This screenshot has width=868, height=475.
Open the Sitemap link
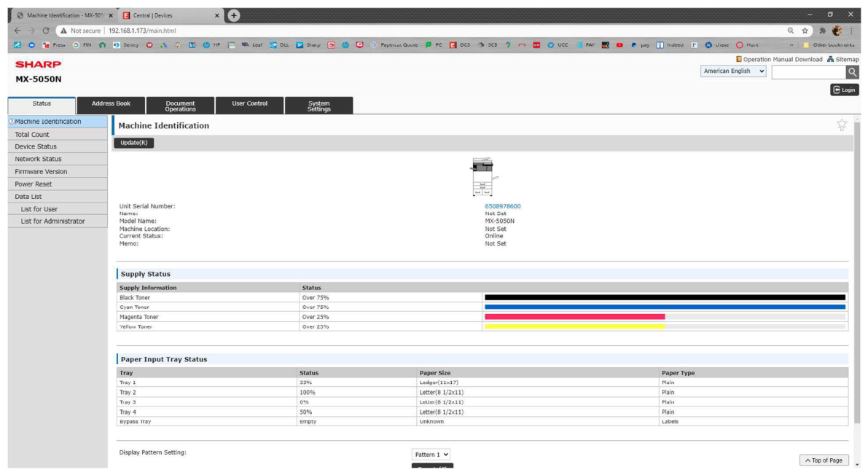[x=843, y=59]
